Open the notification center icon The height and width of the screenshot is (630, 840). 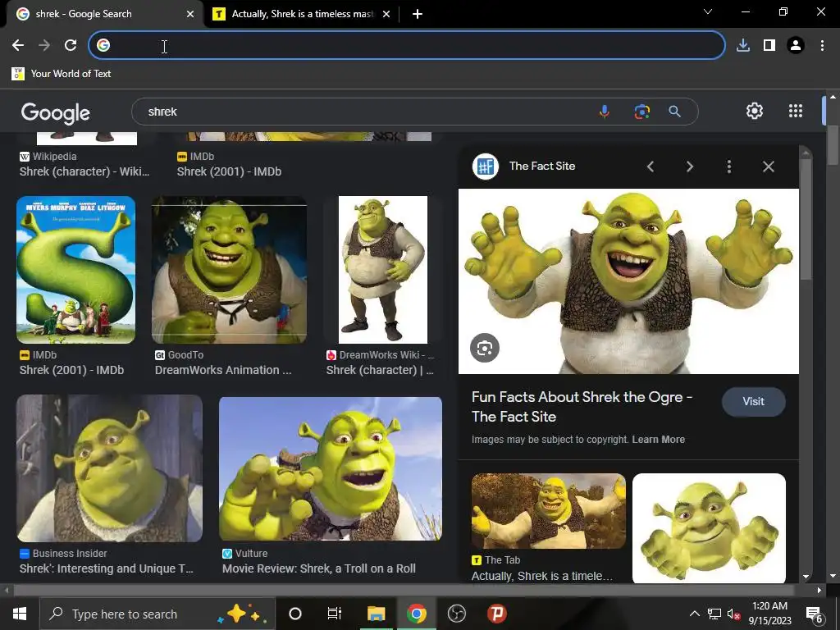[x=815, y=614]
